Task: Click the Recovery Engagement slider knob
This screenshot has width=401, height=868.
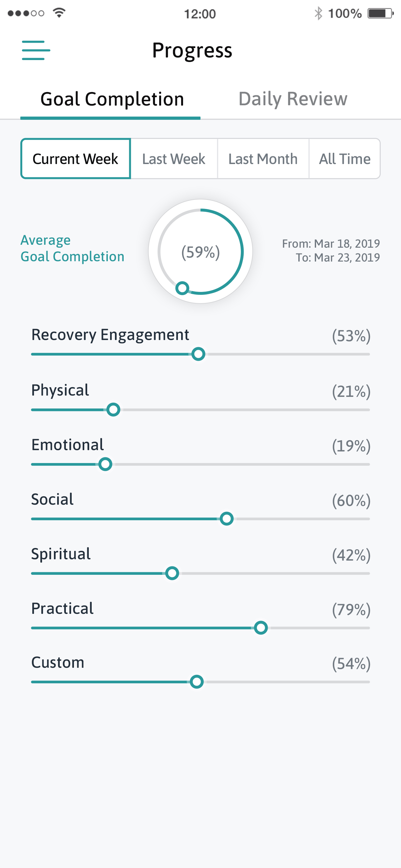Action: click(198, 354)
